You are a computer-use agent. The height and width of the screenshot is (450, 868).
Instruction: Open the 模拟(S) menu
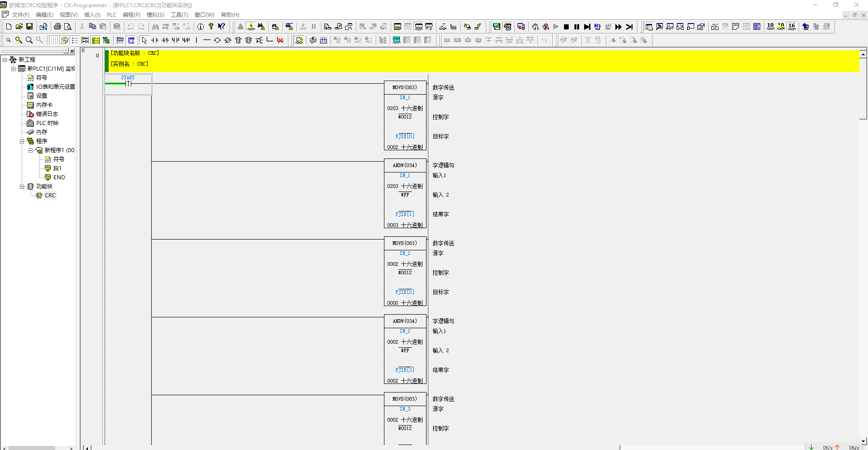[x=155, y=15]
